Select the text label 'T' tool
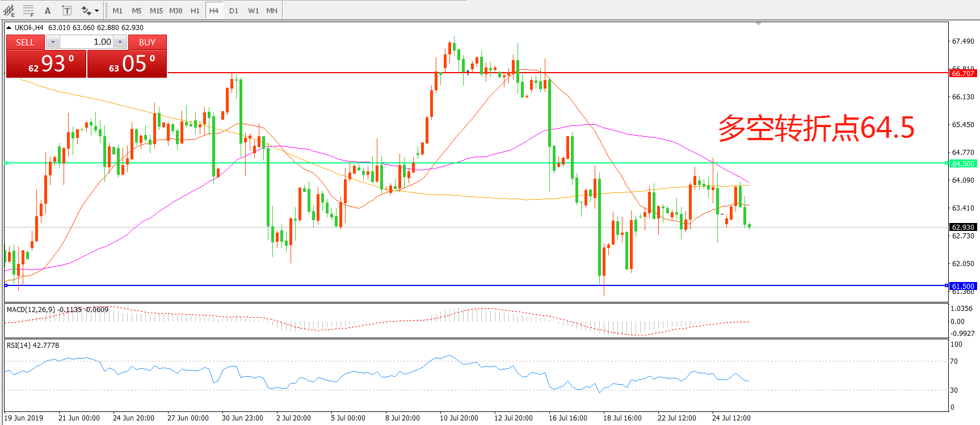 pyautogui.click(x=66, y=10)
